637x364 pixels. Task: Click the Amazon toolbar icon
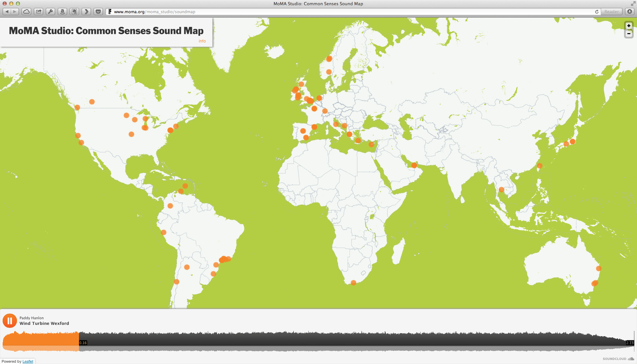[62, 11]
